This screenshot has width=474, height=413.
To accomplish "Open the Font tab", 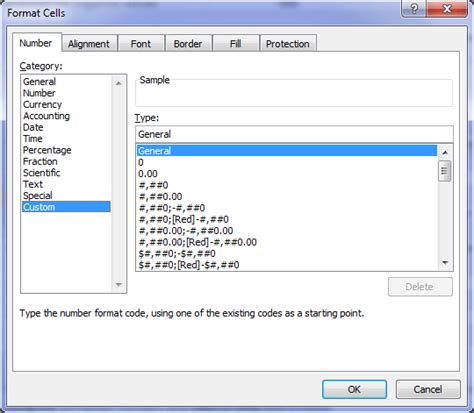I will point(141,44).
